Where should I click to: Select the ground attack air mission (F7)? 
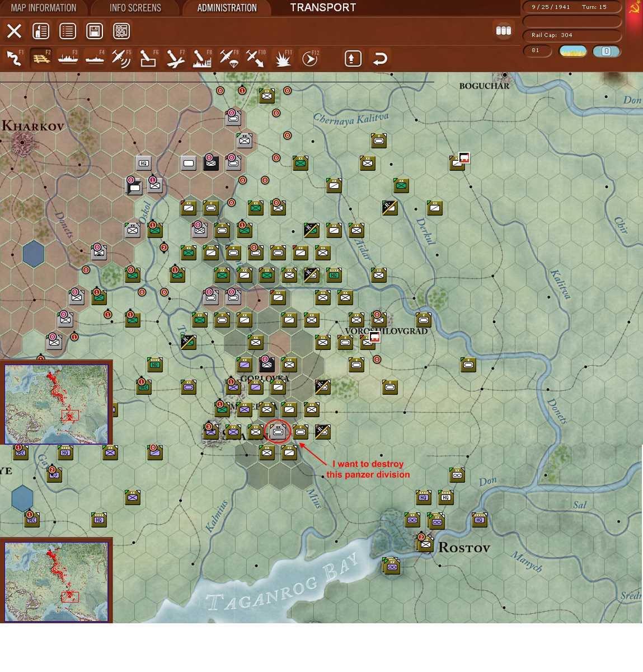(175, 58)
